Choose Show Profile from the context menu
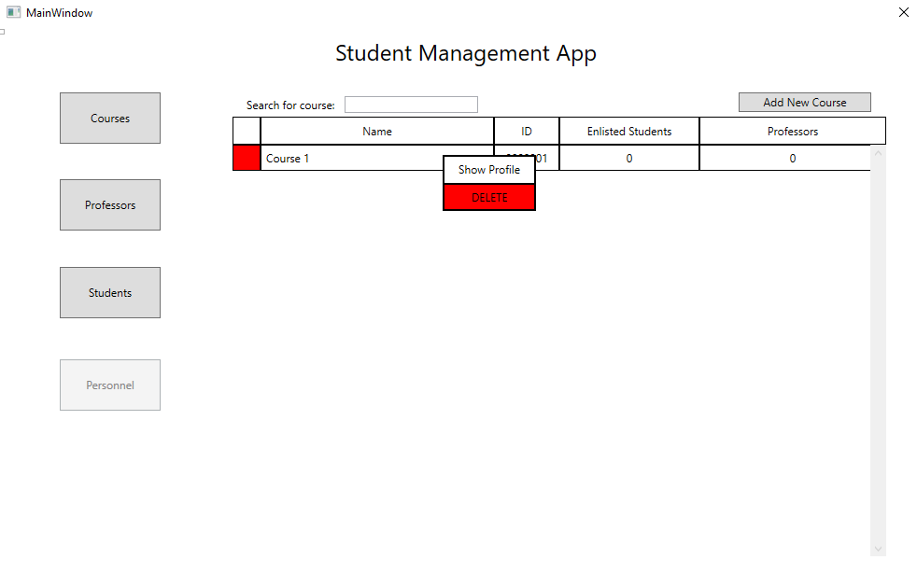 tap(489, 170)
